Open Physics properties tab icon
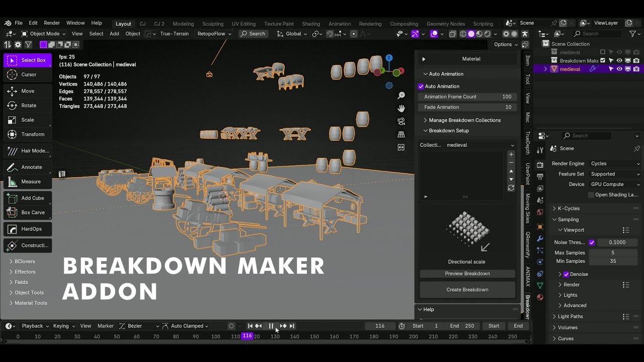Viewport: 644px width, 362px height. 540,262
